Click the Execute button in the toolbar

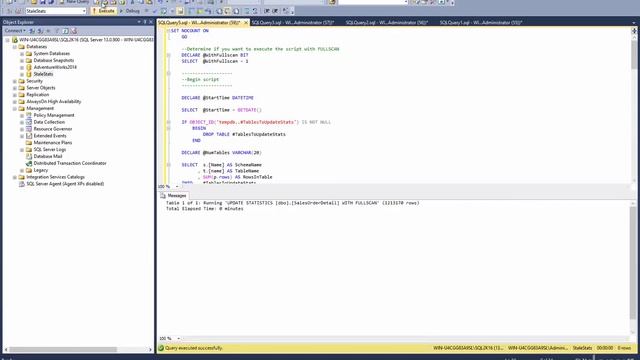point(104,11)
